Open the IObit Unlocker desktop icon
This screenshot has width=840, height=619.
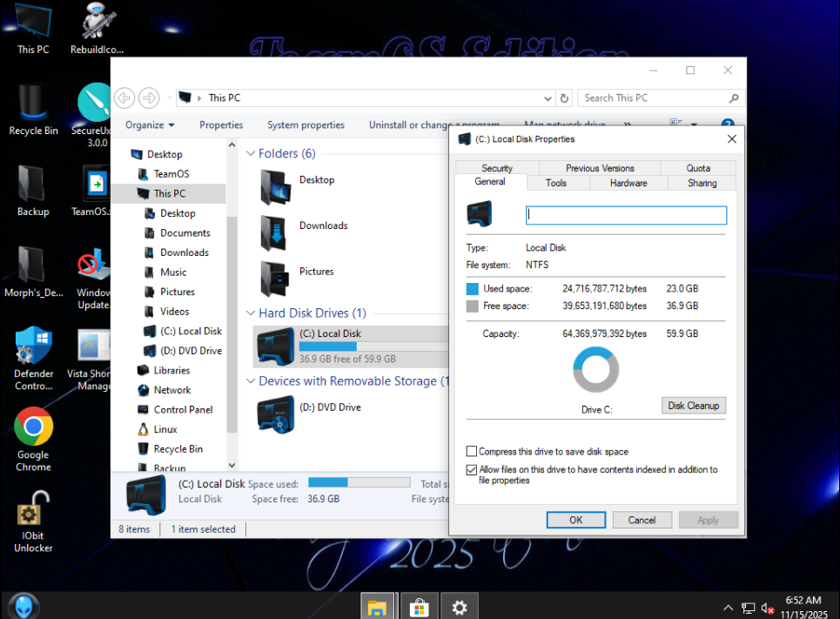(x=33, y=515)
